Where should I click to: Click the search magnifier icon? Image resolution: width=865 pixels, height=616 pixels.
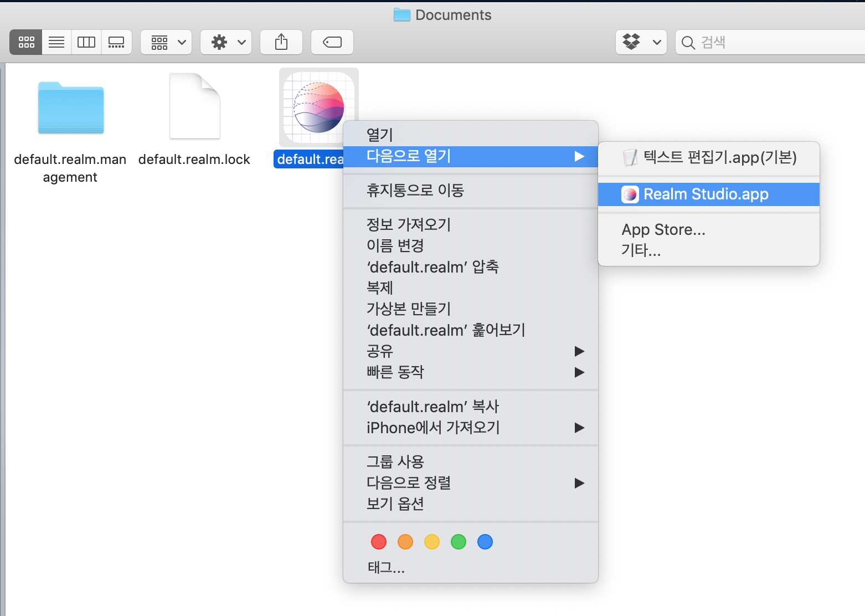(688, 43)
